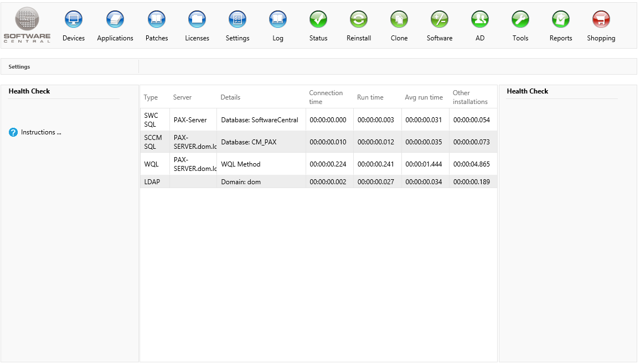Viewport: 640px width, 364px height.
Task: Open the Tools wrench icon
Action: (x=520, y=20)
